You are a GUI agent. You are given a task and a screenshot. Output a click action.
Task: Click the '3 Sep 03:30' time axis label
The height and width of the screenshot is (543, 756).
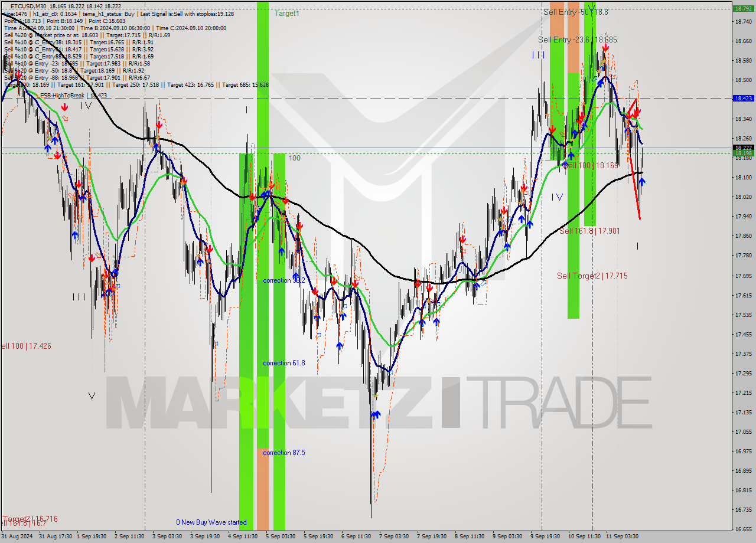pos(167,537)
